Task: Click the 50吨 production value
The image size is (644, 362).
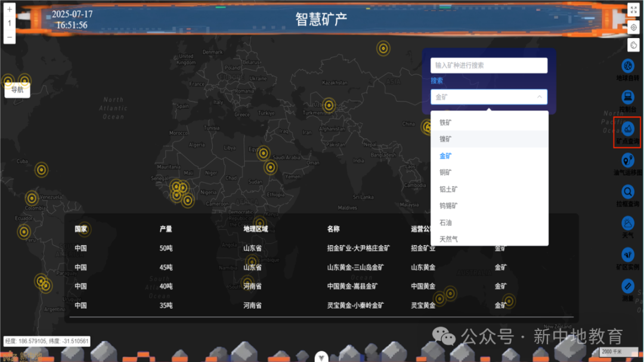Action: (x=166, y=248)
